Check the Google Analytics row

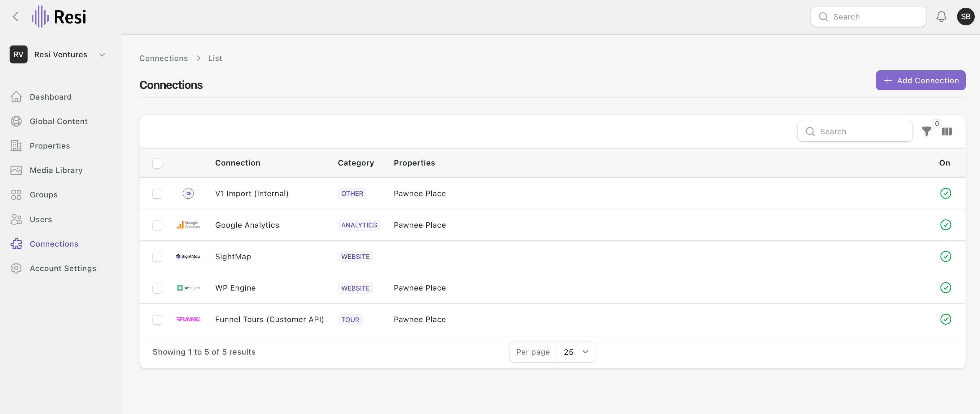(157, 226)
